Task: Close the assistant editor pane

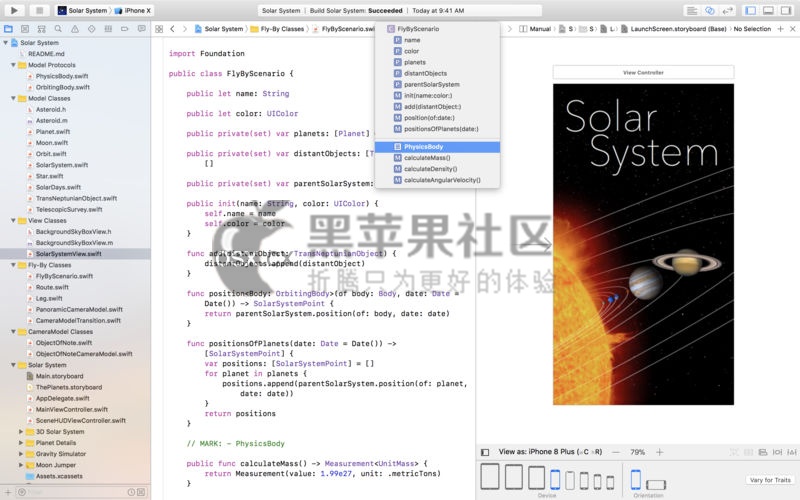Action: [792, 29]
